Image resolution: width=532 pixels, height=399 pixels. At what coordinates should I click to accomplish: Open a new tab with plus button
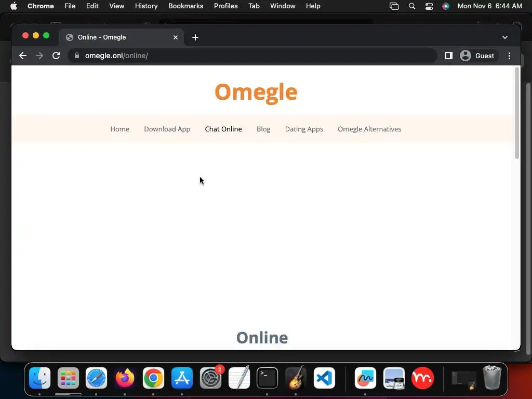[195, 37]
